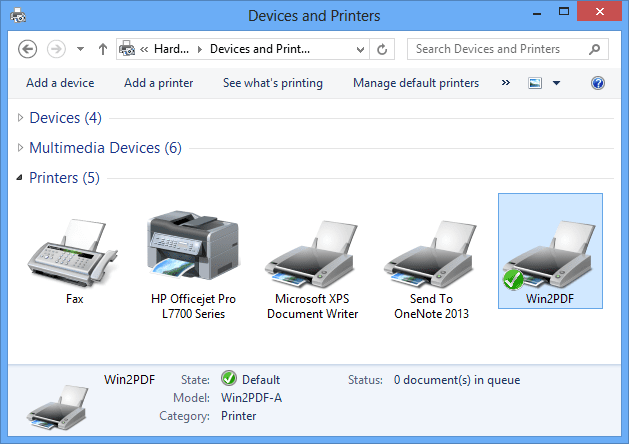Open the address bar history dropdown

click(360, 49)
